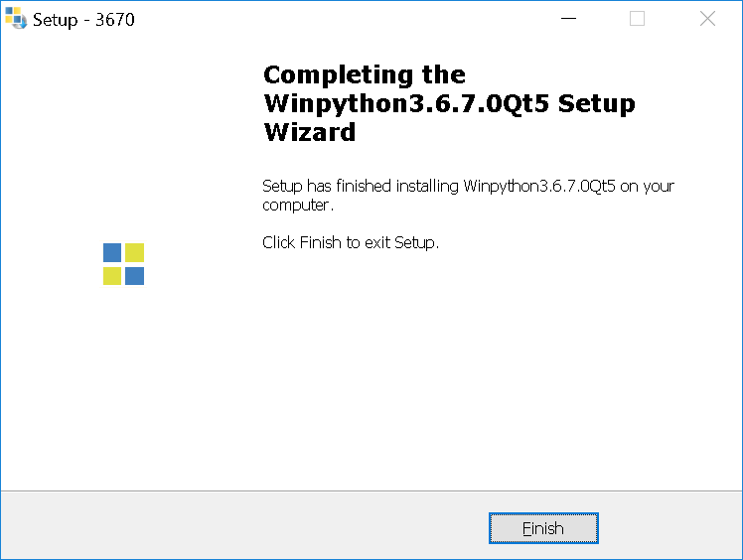Click the logo's bottom-right blue square
The height and width of the screenshot is (560, 743).
pos(134,276)
